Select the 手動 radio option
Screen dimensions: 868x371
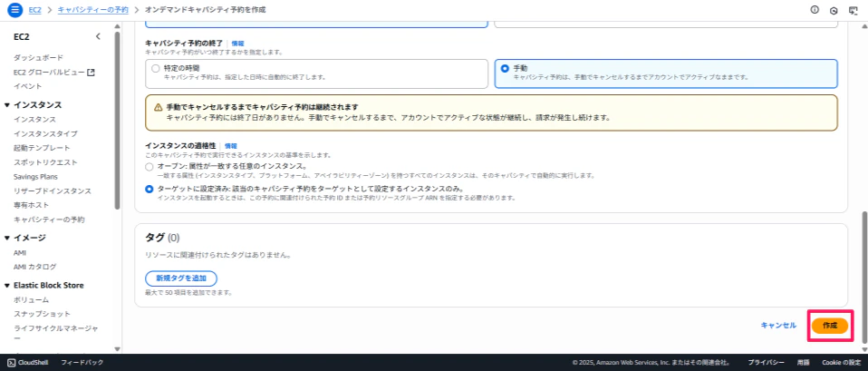point(505,68)
